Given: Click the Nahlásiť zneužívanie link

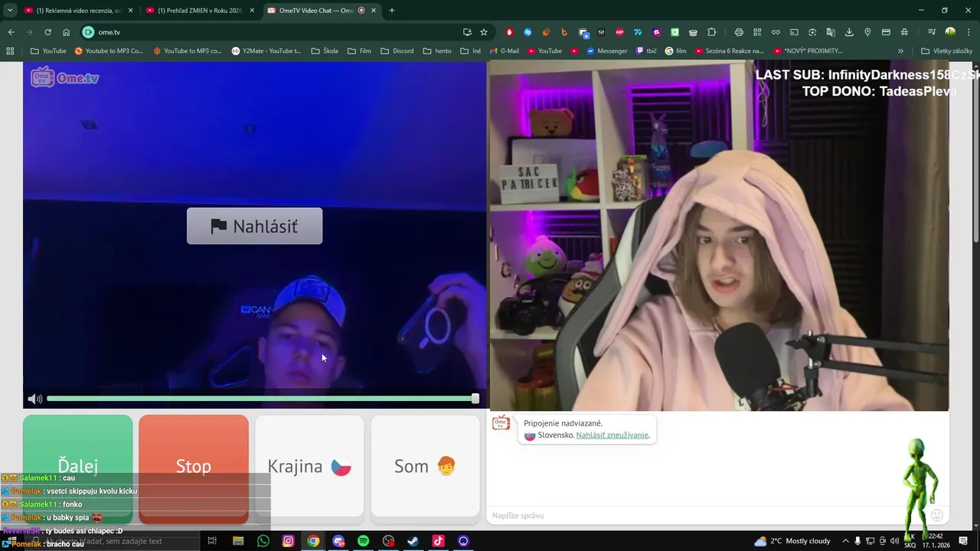Looking at the screenshot, I should pos(612,435).
